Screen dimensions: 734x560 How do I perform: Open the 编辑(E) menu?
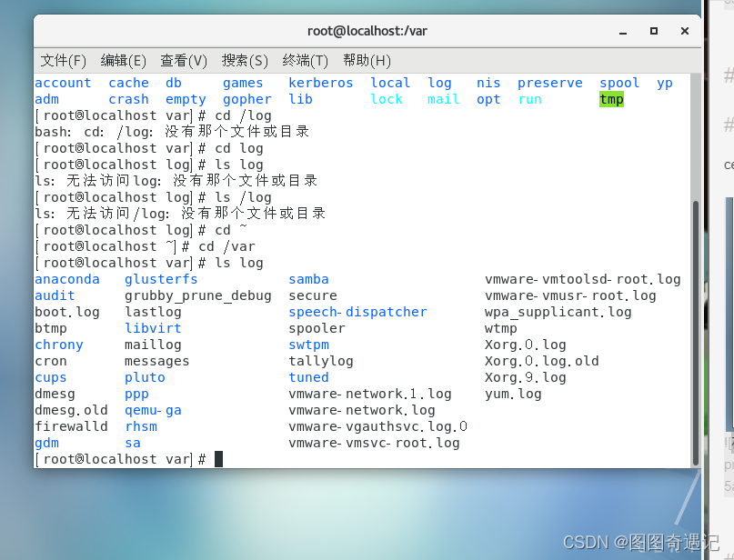pyautogui.click(x=123, y=60)
